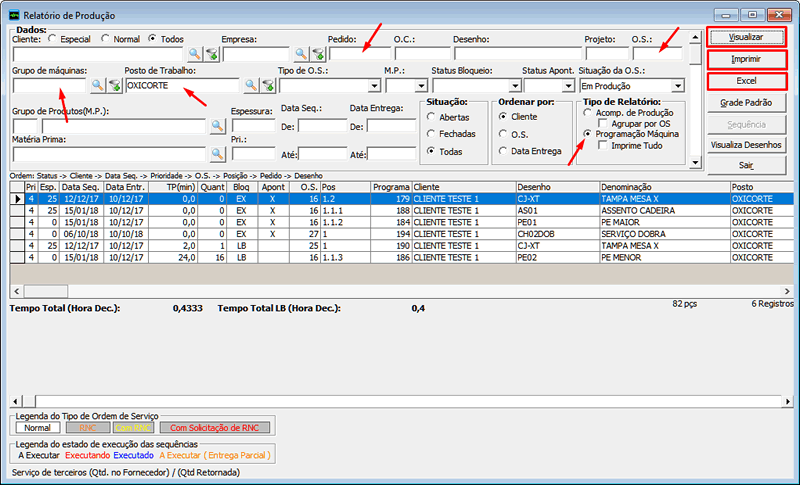Choose Todas in Situação

coord(431,151)
